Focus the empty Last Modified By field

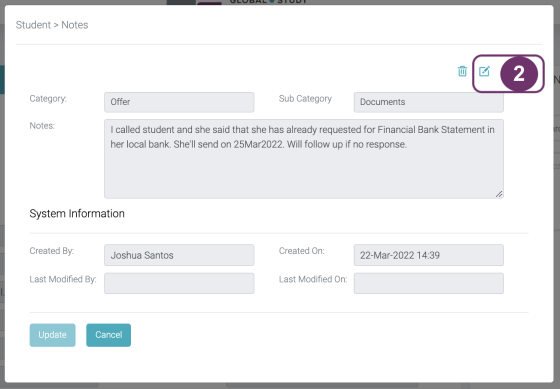[179, 283]
